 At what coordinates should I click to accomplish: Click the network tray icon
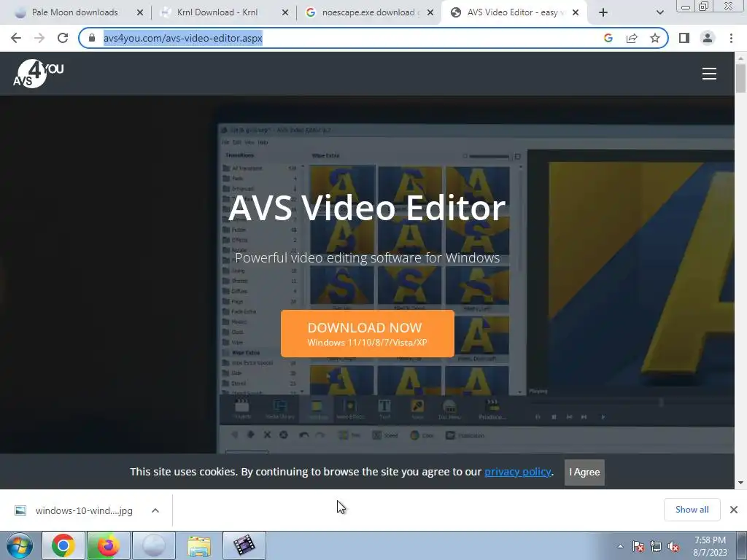656,546
